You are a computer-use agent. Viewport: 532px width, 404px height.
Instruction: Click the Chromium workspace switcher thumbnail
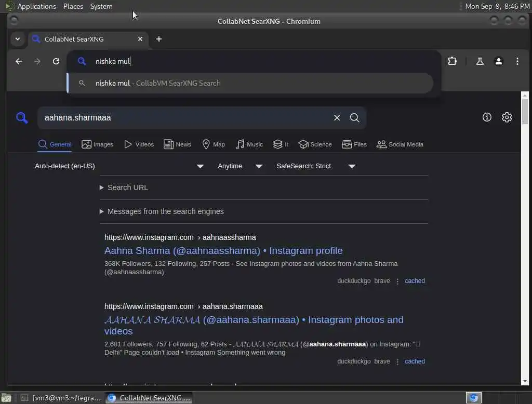(x=474, y=398)
